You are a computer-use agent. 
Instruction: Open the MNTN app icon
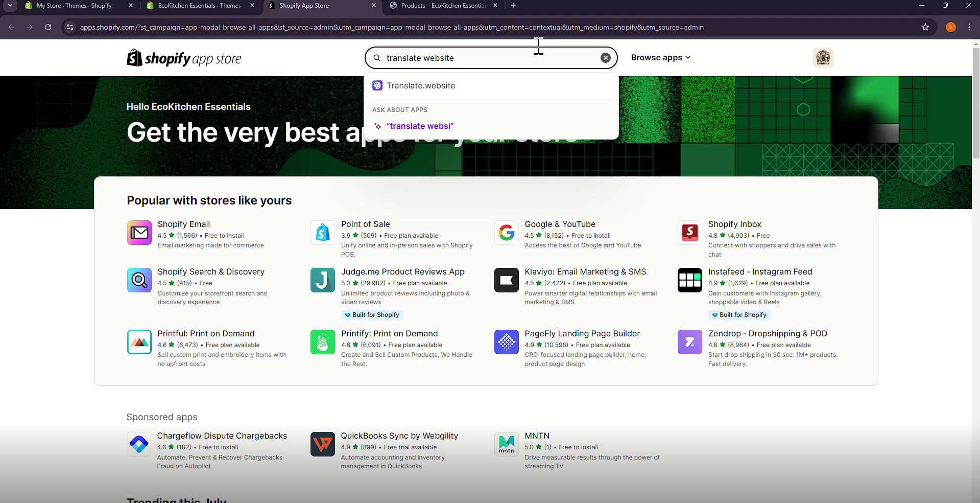507,444
